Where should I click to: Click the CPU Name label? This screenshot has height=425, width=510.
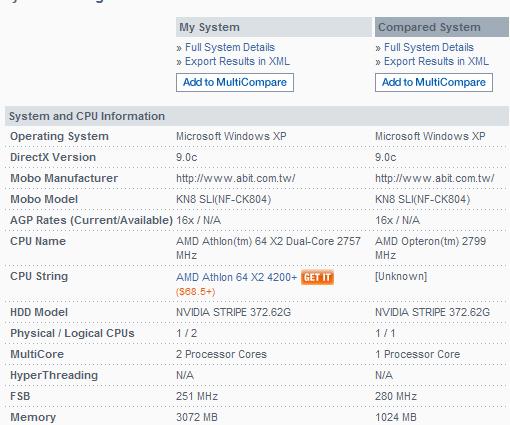pyautogui.click(x=38, y=241)
